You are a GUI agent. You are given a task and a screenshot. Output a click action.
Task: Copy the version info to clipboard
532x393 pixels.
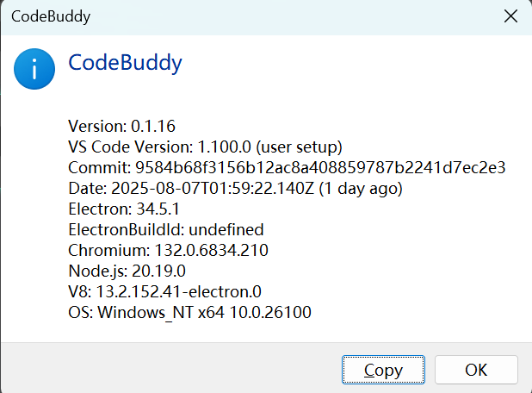click(x=383, y=370)
